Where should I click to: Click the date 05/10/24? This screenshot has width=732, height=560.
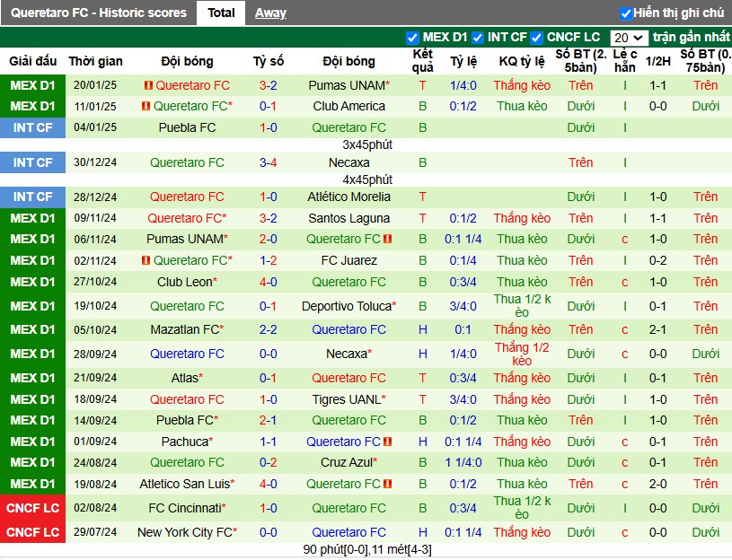pyautogui.click(x=95, y=329)
